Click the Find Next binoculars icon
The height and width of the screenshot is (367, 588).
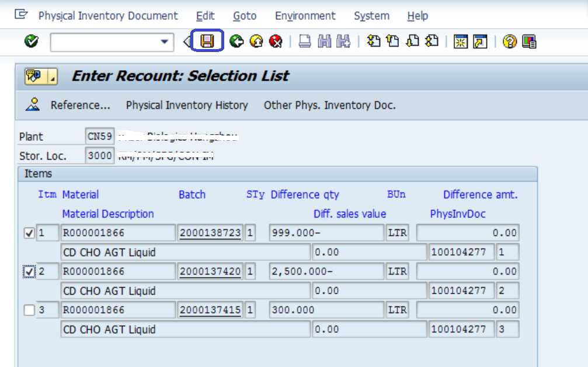pyautogui.click(x=343, y=41)
